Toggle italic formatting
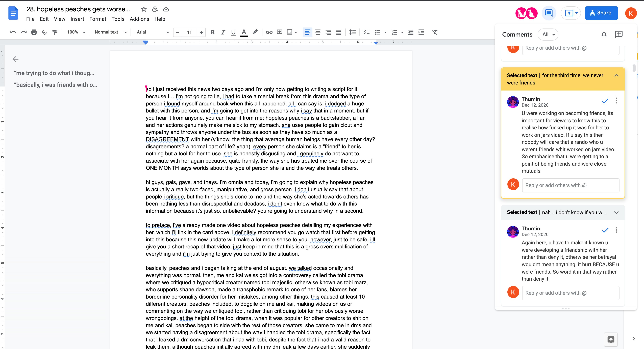 click(x=223, y=32)
